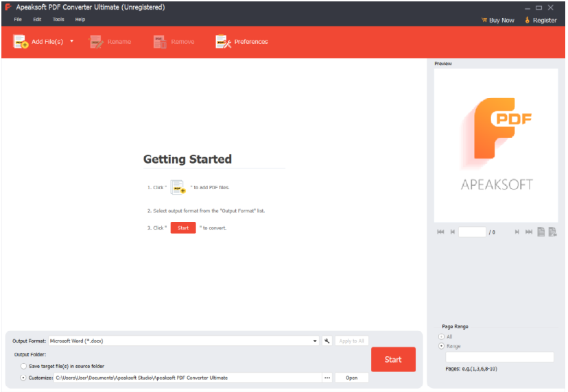The height and width of the screenshot is (392, 568).
Task: Go to the last page in preview
Action: point(529,232)
